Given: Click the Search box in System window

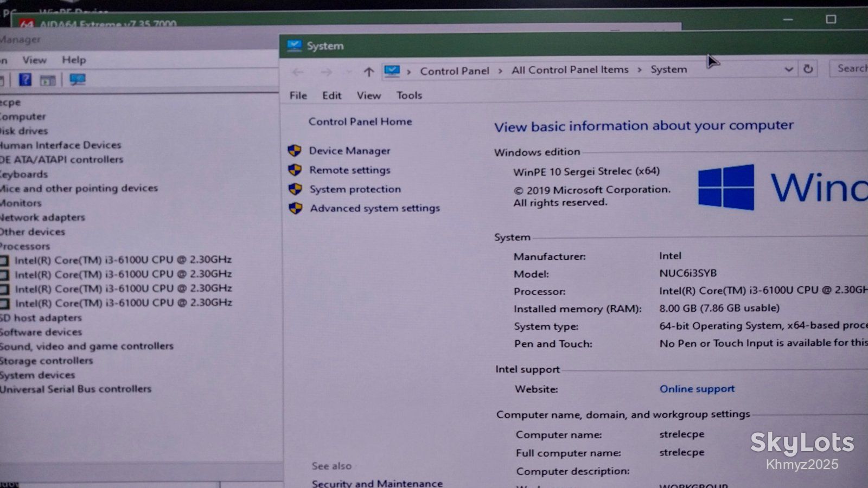Looking at the screenshot, I should pyautogui.click(x=850, y=68).
